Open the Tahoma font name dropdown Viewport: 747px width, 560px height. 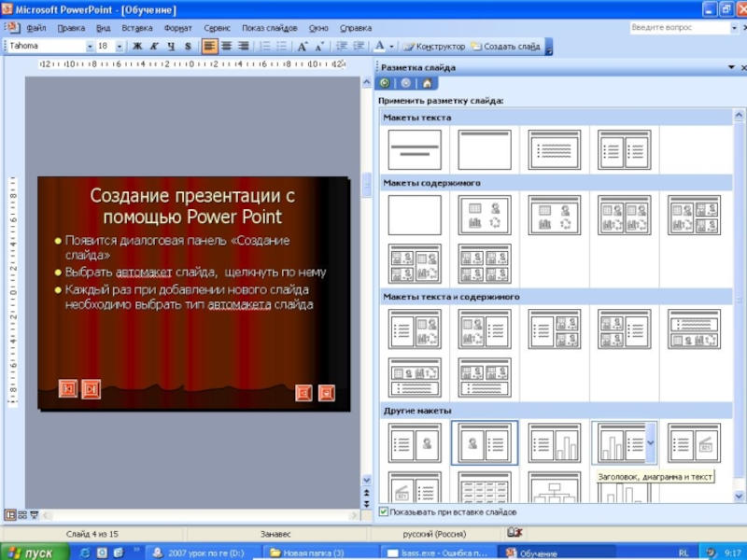pos(90,46)
